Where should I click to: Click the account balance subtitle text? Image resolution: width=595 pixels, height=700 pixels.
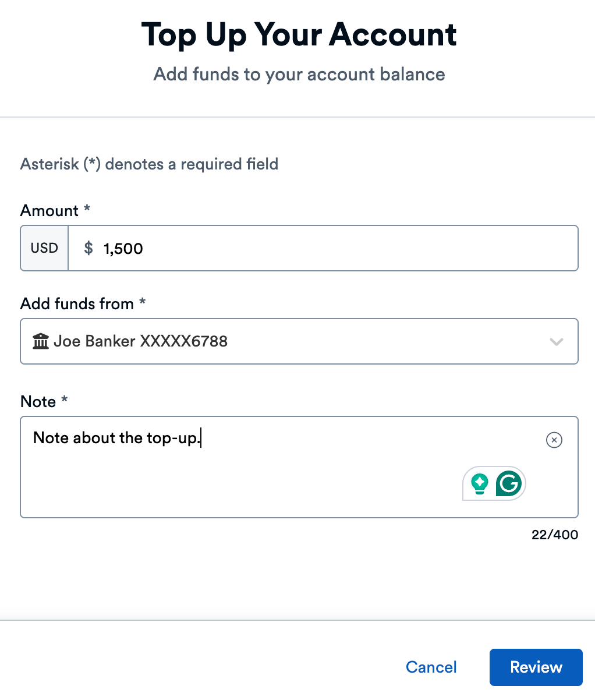(299, 74)
